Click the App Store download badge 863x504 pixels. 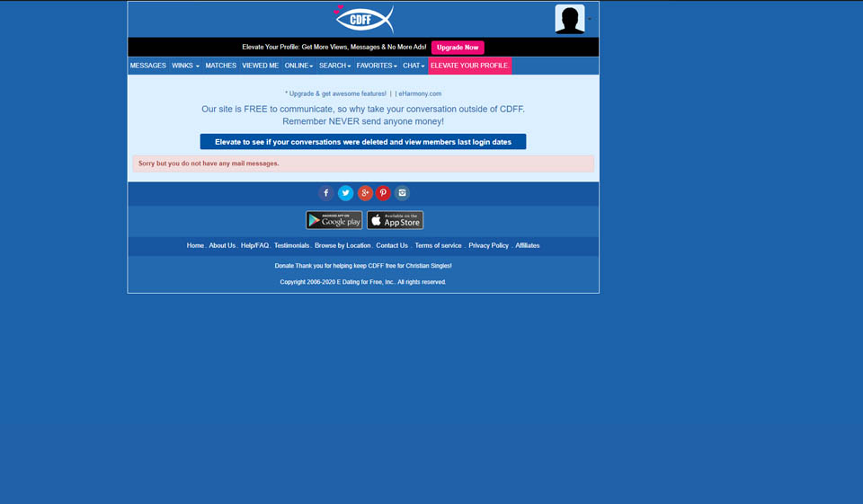[x=395, y=220]
